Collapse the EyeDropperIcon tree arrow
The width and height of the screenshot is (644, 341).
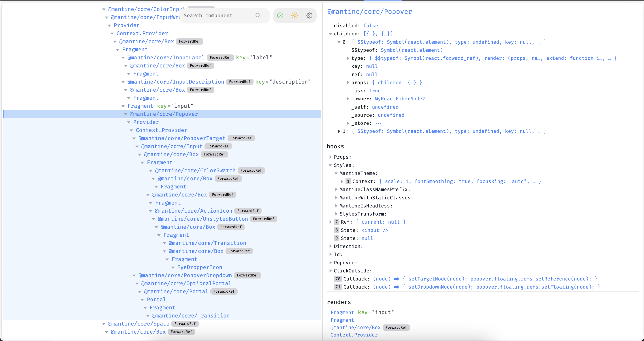[173, 268]
